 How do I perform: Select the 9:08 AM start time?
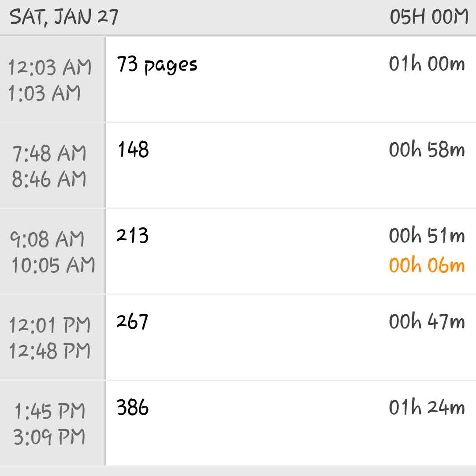pyautogui.click(x=47, y=240)
